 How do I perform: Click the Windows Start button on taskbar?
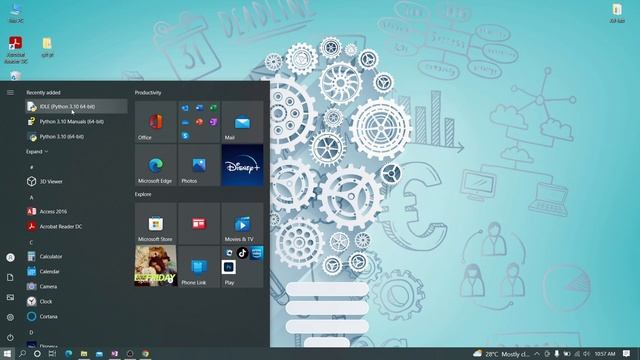tap(7, 353)
